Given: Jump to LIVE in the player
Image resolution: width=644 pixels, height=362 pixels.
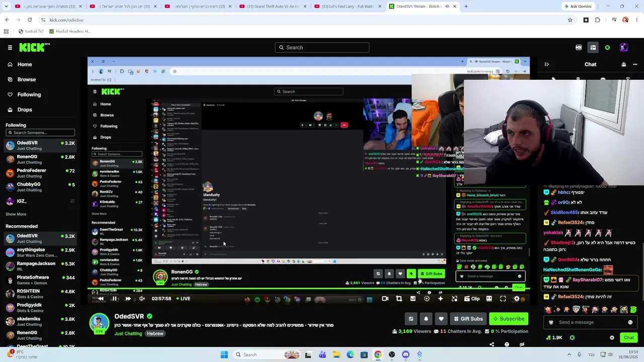Looking at the screenshot, I should [183, 299].
